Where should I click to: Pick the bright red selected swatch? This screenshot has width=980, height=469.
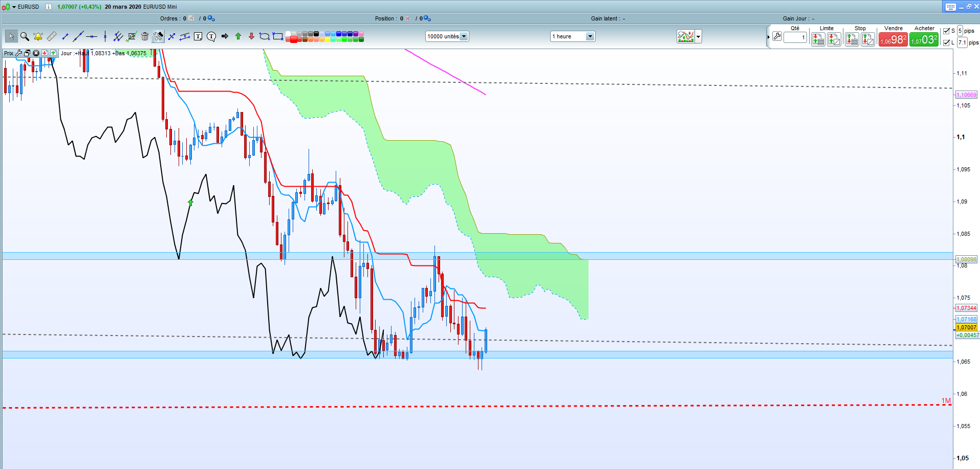294,39
